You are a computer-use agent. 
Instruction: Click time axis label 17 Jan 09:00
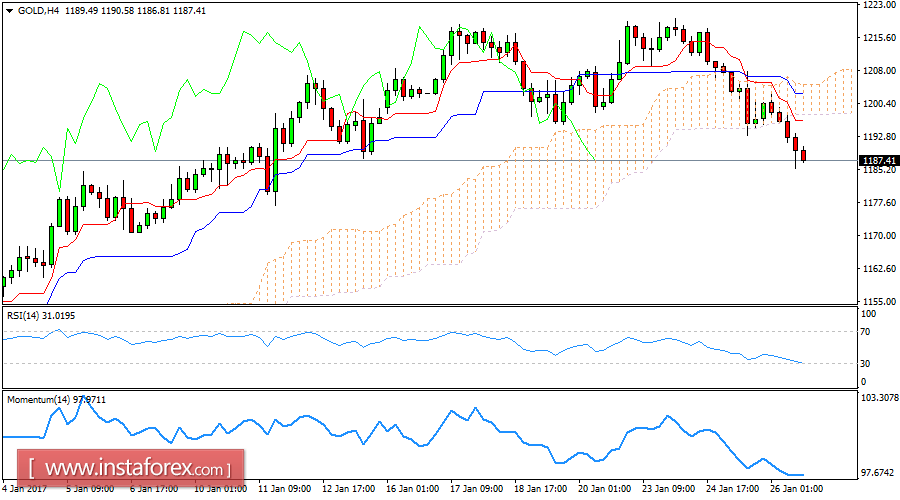[477, 489]
